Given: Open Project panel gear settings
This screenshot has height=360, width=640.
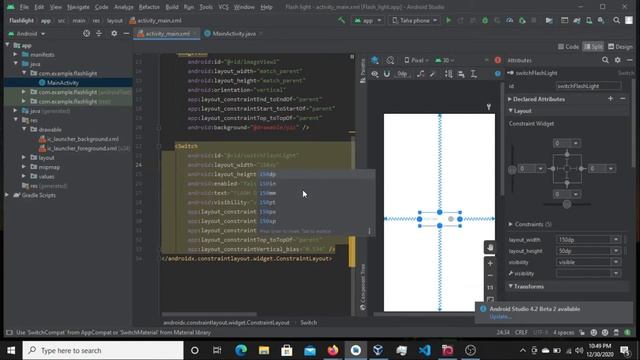Looking at the screenshot, I should point(114,33).
